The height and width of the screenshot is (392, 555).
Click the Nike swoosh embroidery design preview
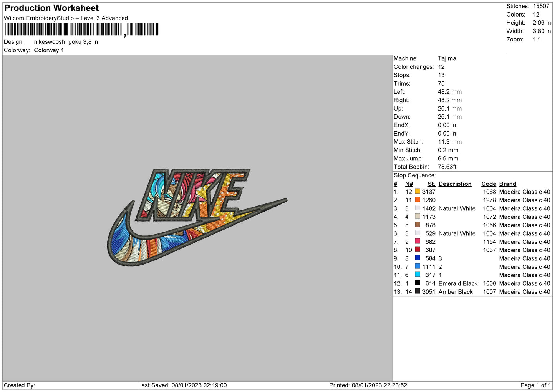click(x=197, y=217)
